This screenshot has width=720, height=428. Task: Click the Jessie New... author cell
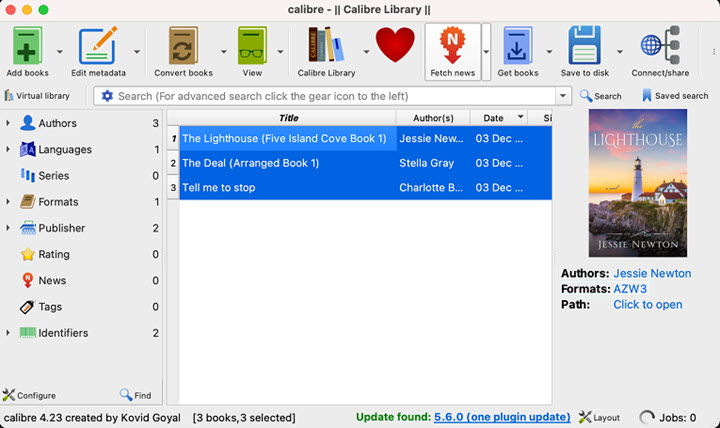click(431, 138)
